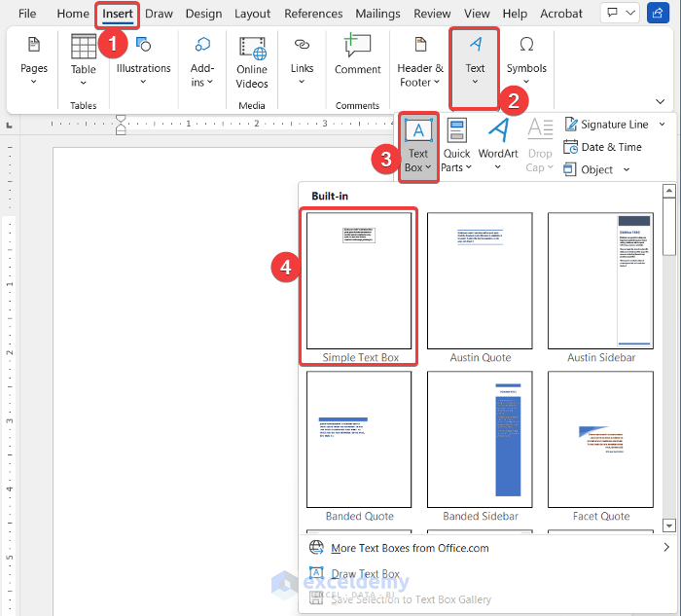Image resolution: width=681 pixels, height=616 pixels.
Task: Open the Add-ins menu
Action: (x=202, y=62)
